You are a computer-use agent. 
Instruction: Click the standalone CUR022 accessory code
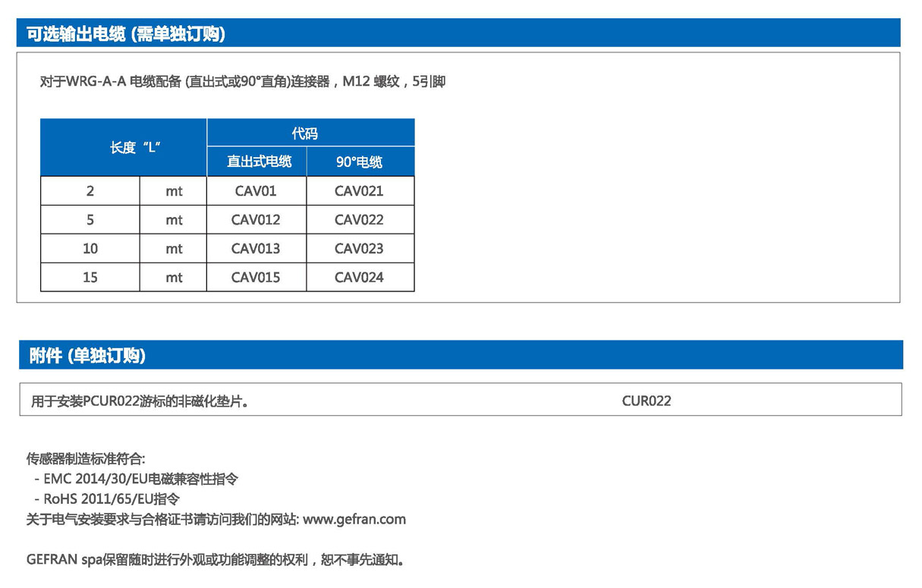(647, 401)
